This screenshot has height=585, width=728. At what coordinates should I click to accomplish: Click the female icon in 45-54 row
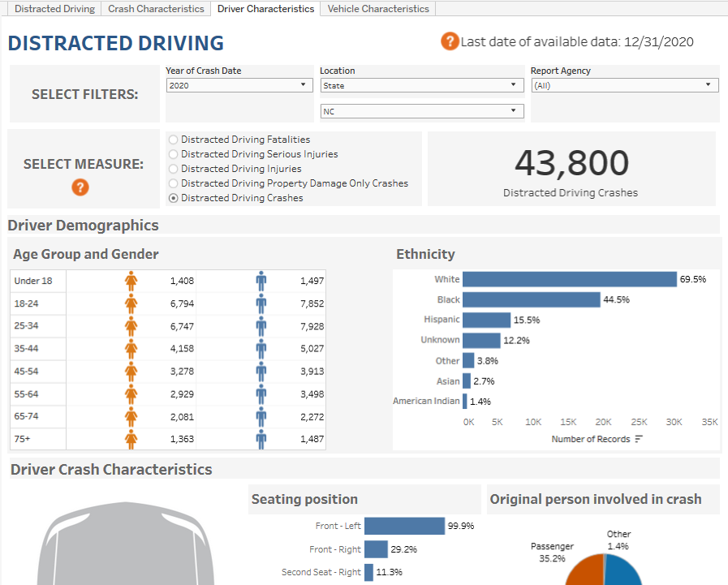[x=131, y=372]
